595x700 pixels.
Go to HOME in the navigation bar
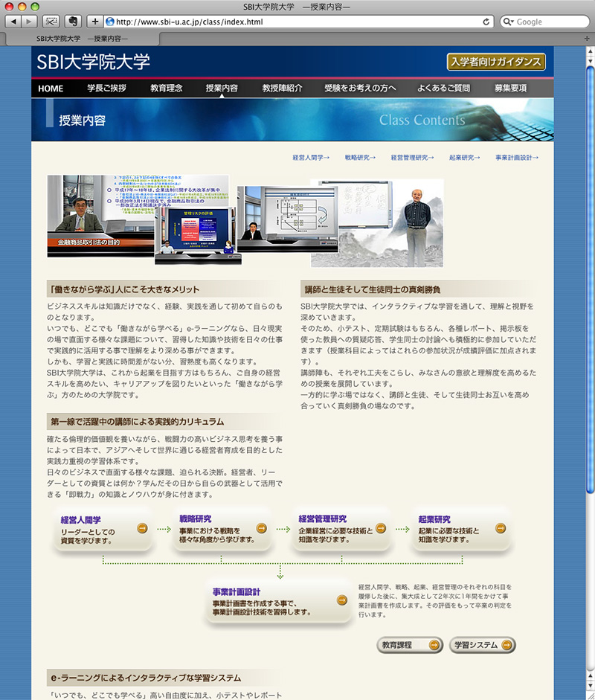(51, 89)
